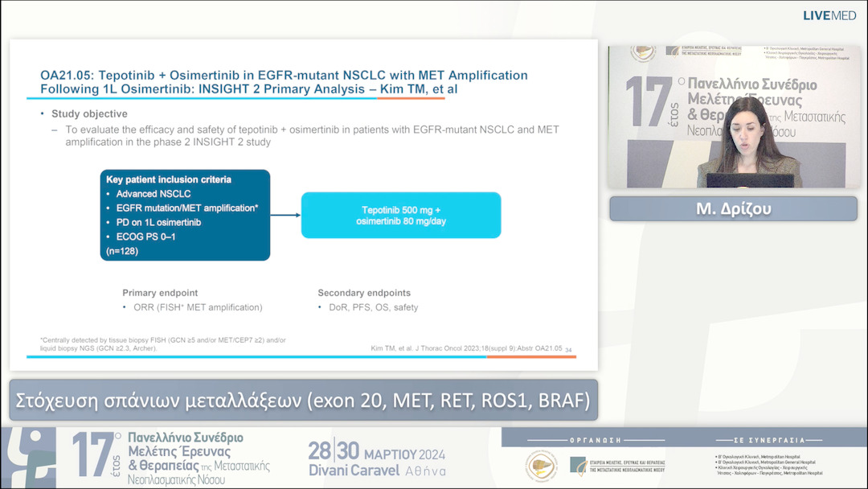Click the 'ECOG PS 0–1' bullet
The image size is (868, 489).
coord(145,237)
